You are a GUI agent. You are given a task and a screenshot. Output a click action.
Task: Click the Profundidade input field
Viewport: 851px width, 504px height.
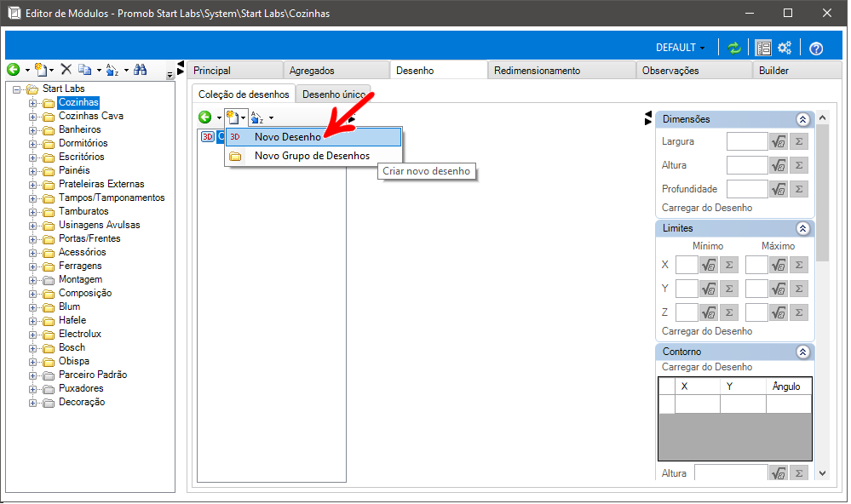pyautogui.click(x=747, y=189)
